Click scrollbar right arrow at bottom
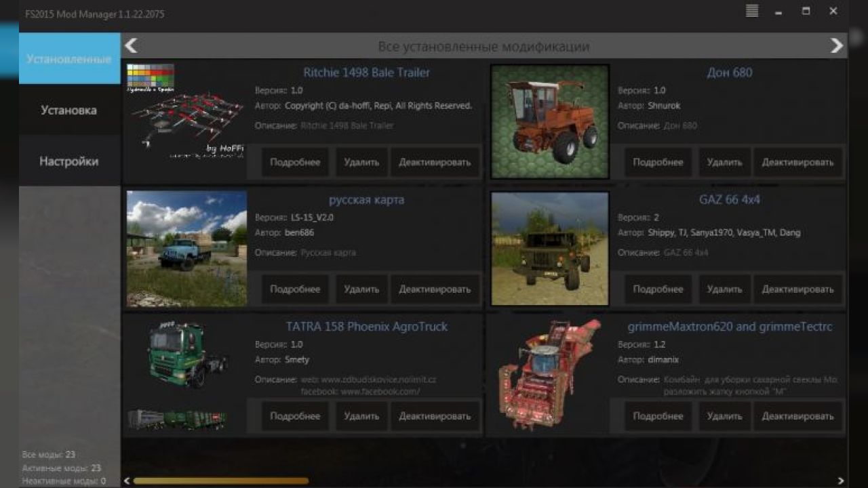Screen dimensions: 868x488 point(842,481)
